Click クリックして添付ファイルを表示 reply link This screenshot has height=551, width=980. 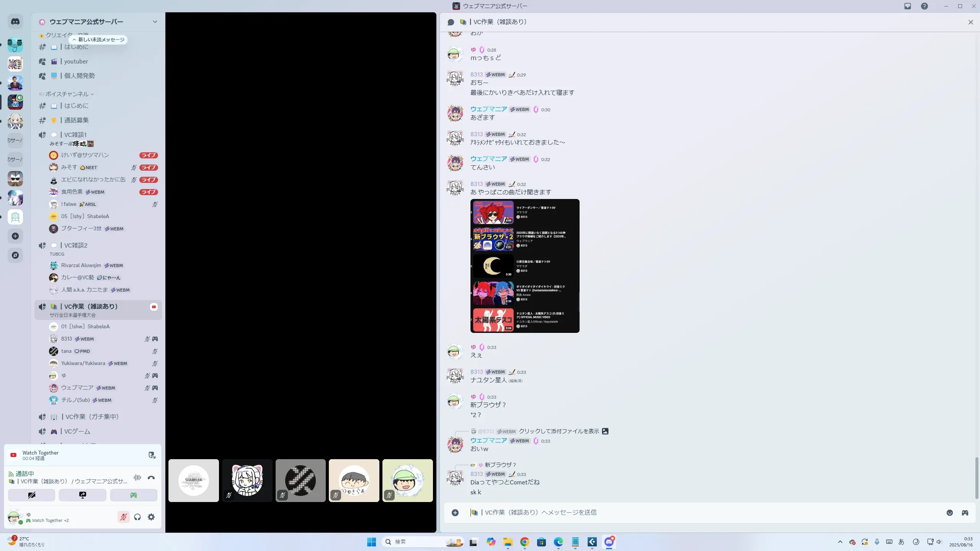559,431
